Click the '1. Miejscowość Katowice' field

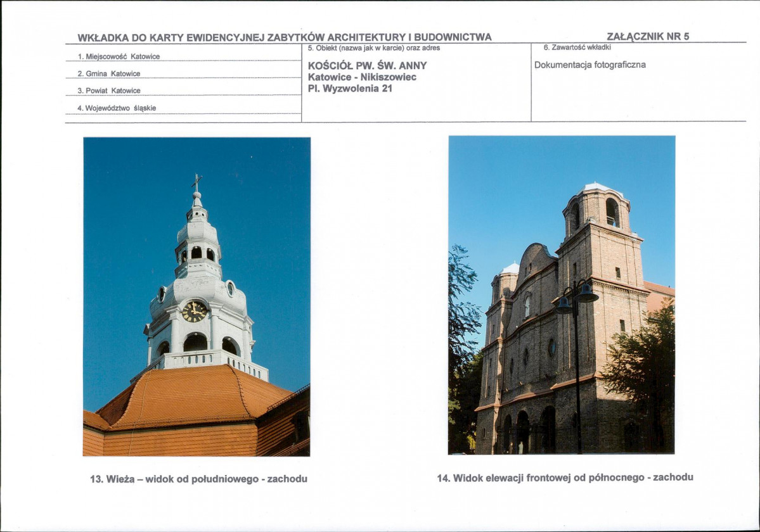tap(119, 56)
